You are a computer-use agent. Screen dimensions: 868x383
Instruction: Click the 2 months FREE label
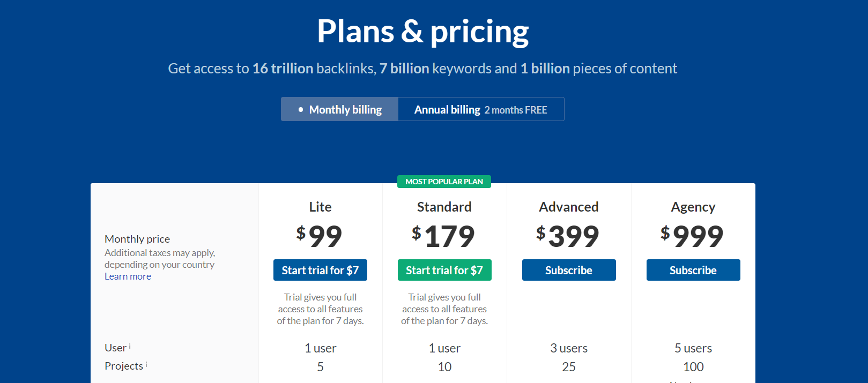(x=515, y=110)
